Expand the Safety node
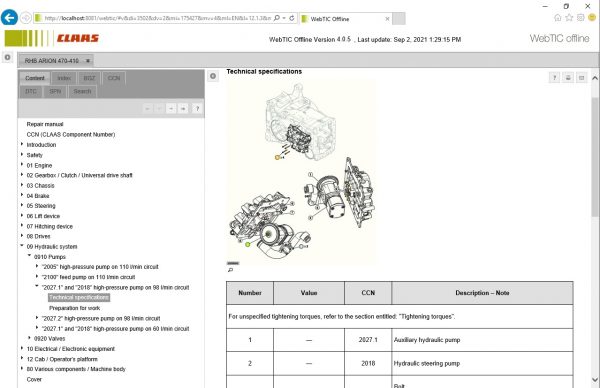The image size is (600, 388). pos(22,155)
